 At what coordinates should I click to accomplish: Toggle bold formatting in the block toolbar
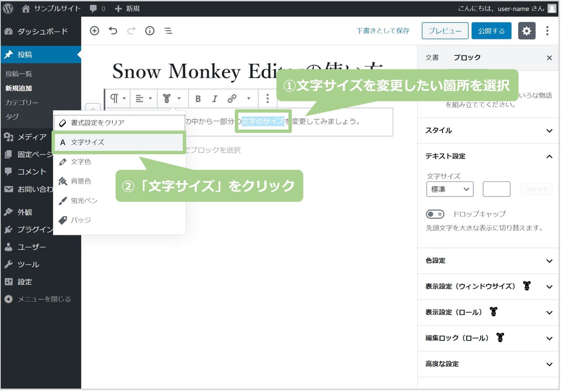(199, 98)
